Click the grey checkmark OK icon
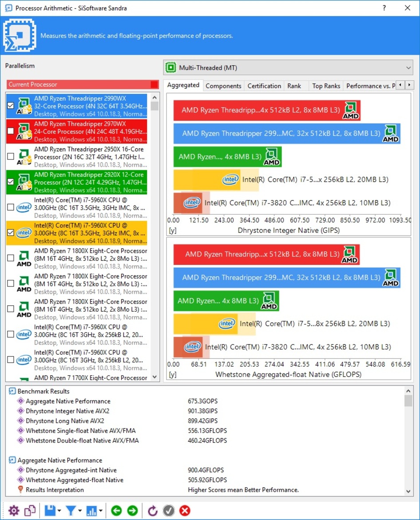420x520 pixels. point(169,510)
